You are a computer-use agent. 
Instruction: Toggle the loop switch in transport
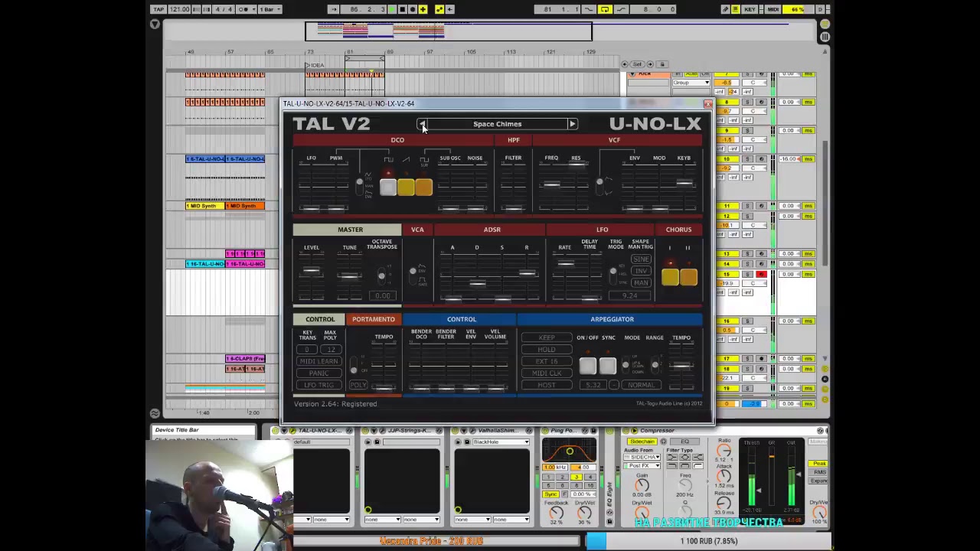tap(605, 9)
